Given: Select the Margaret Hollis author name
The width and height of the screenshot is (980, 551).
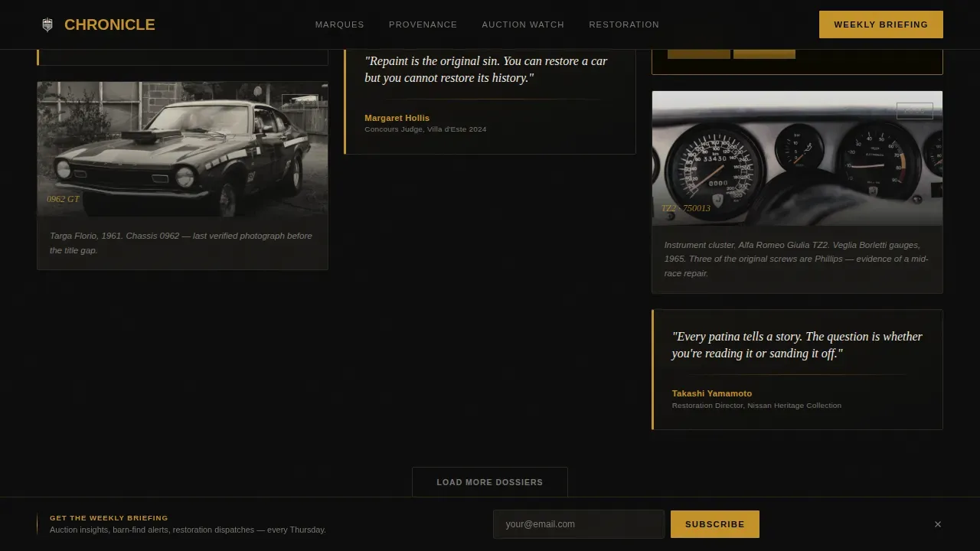Looking at the screenshot, I should coord(397,118).
